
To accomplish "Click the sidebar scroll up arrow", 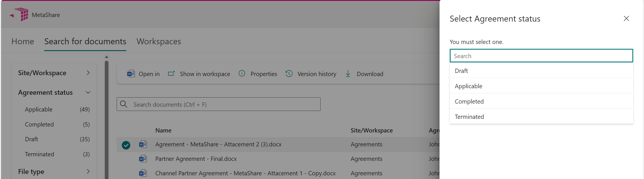I will [106, 57].
